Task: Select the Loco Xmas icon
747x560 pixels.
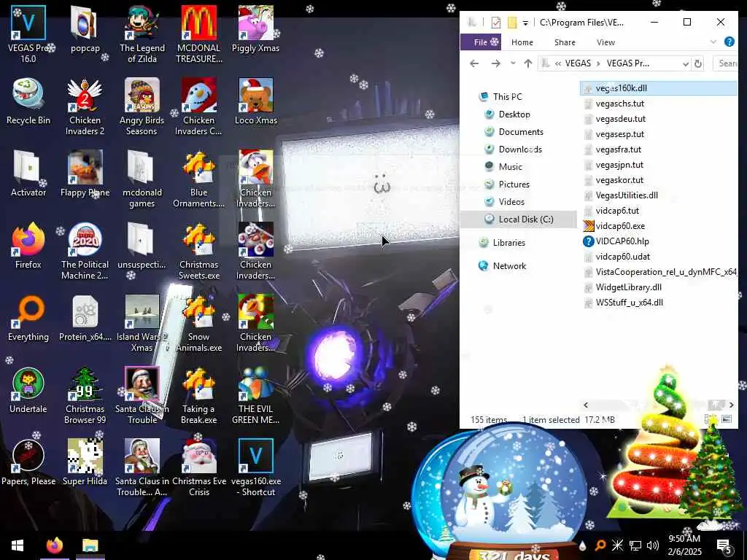Action: (x=256, y=101)
